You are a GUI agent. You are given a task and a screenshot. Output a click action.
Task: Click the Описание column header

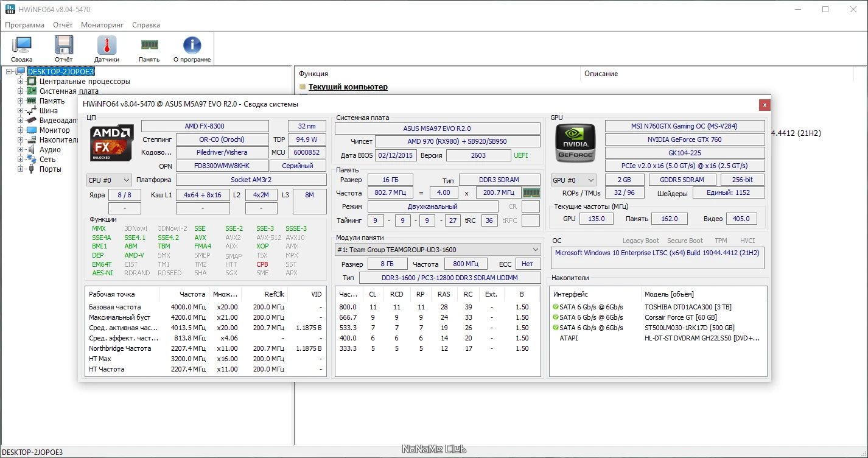click(x=601, y=74)
